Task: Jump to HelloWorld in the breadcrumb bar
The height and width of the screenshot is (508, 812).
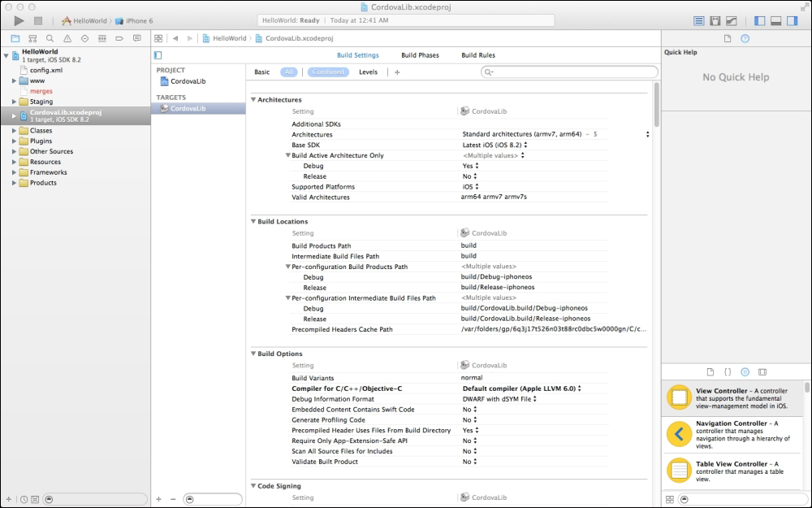Action: tap(225, 38)
